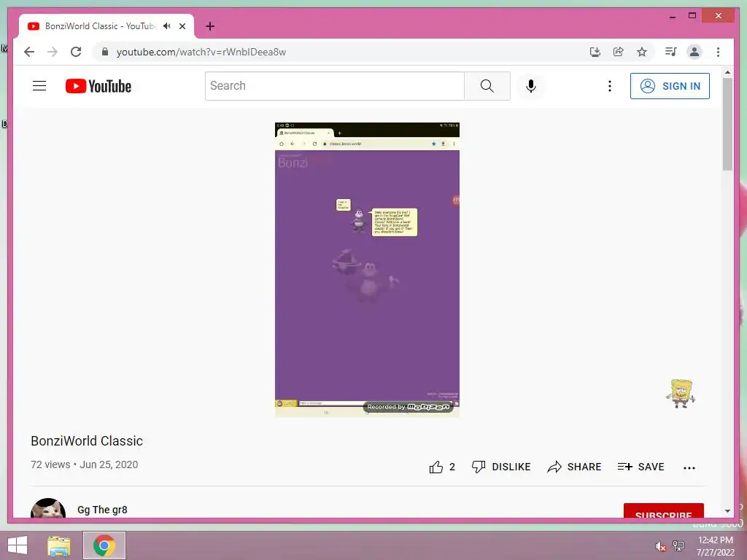Viewport: 747px width, 560px height.
Task: Click the video player to play/pause
Action: (367, 270)
